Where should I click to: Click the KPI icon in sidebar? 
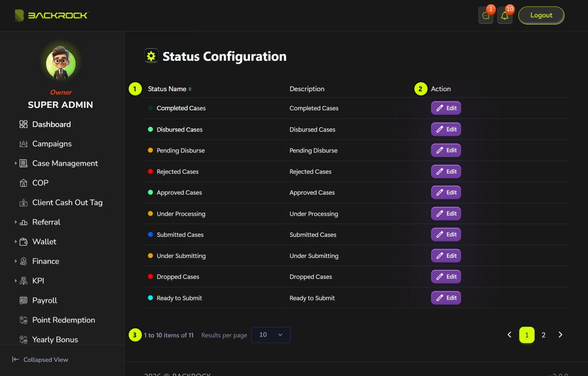click(24, 281)
